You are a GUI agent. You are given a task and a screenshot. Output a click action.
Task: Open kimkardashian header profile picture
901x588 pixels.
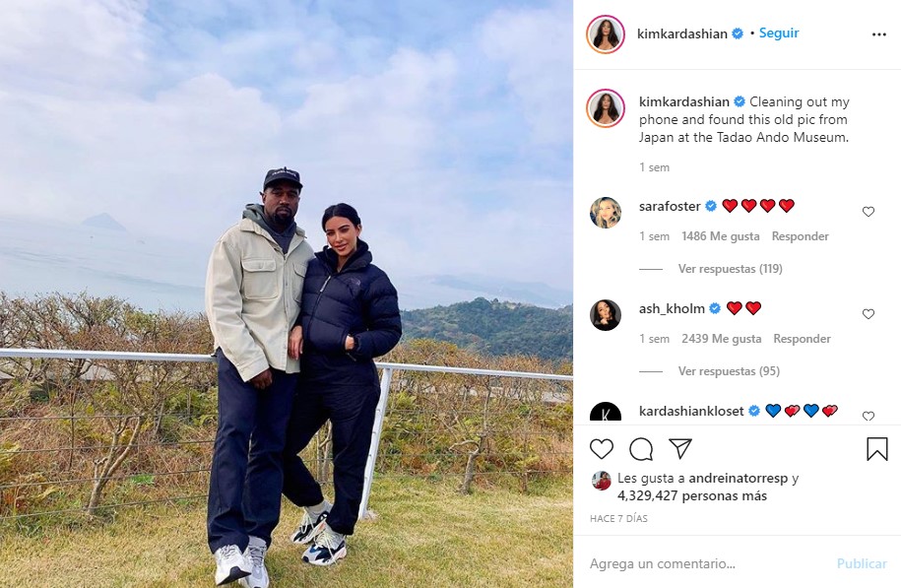[605, 34]
